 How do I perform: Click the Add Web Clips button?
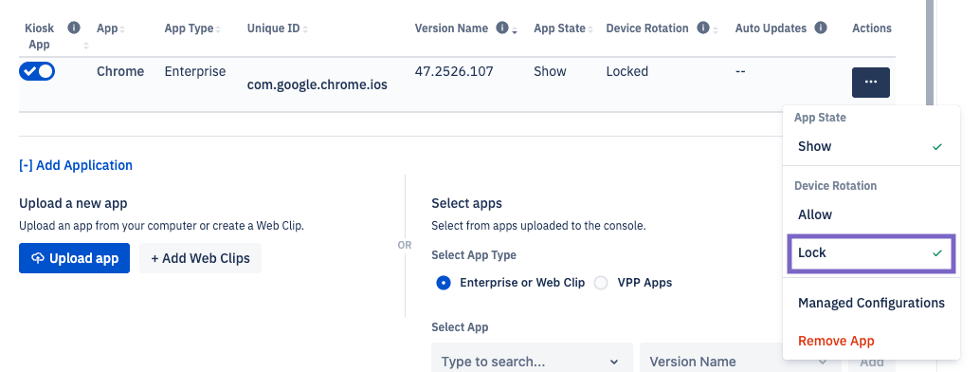click(x=200, y=258)
